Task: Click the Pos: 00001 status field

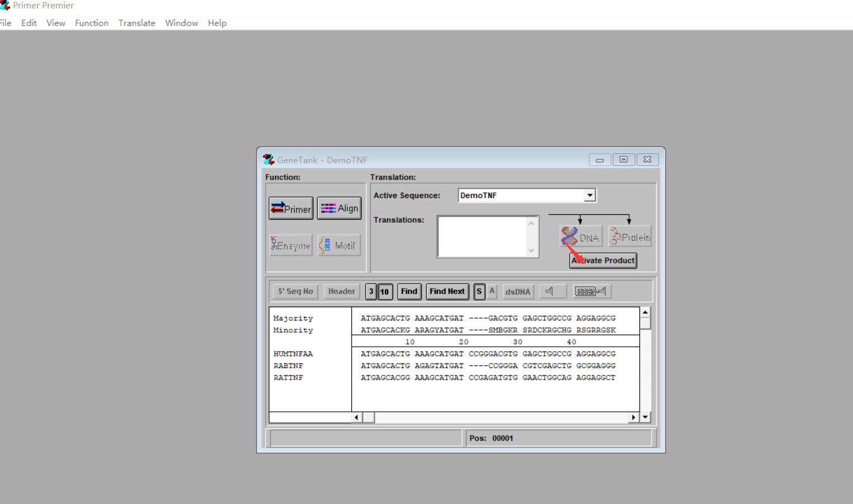Action: (x=559, y=438)
